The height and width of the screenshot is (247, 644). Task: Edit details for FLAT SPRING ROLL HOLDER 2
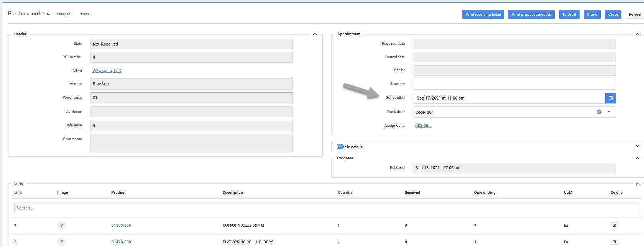pyautogui.click(x=614, y=242)
